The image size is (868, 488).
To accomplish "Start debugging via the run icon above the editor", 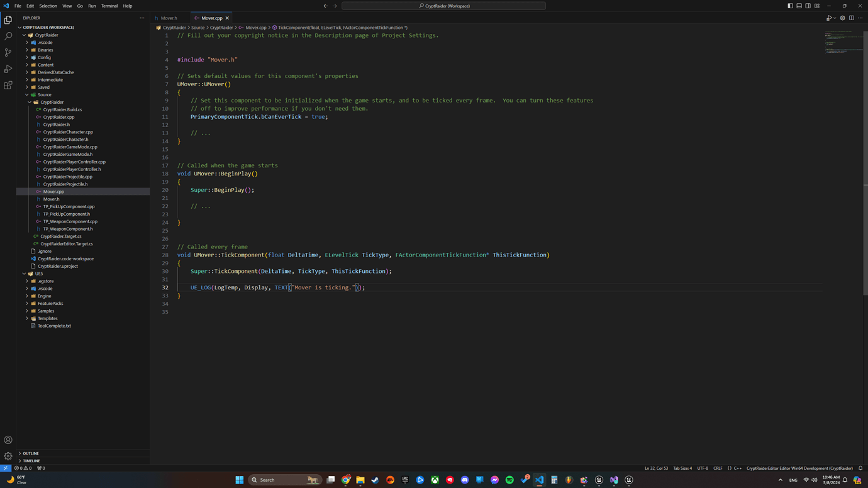I will (x=829, y=18).
